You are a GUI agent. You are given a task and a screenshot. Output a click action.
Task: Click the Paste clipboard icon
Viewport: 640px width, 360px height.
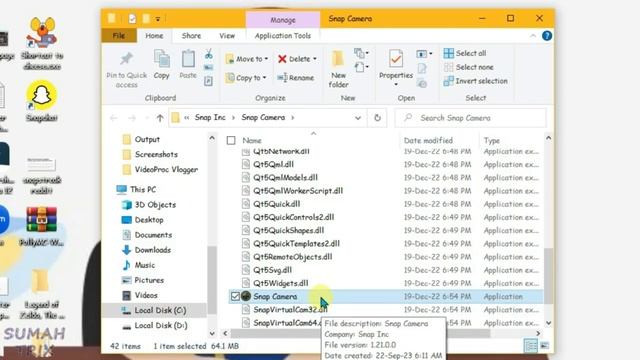[x=188, y=60]
